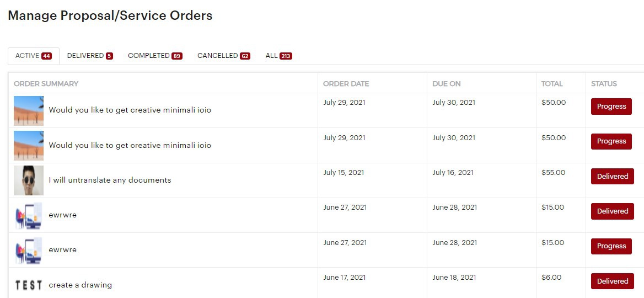Click the second ewrwre order thumbnail

pos(29,250)
